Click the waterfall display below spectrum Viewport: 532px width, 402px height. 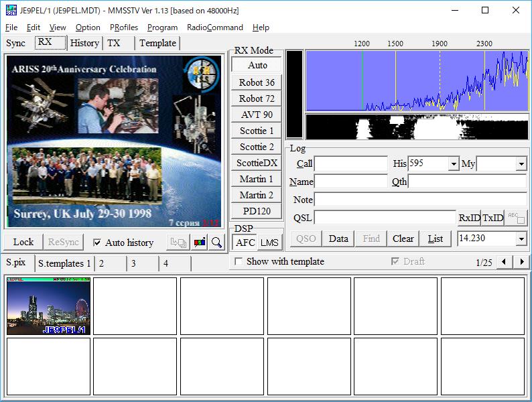417,127
